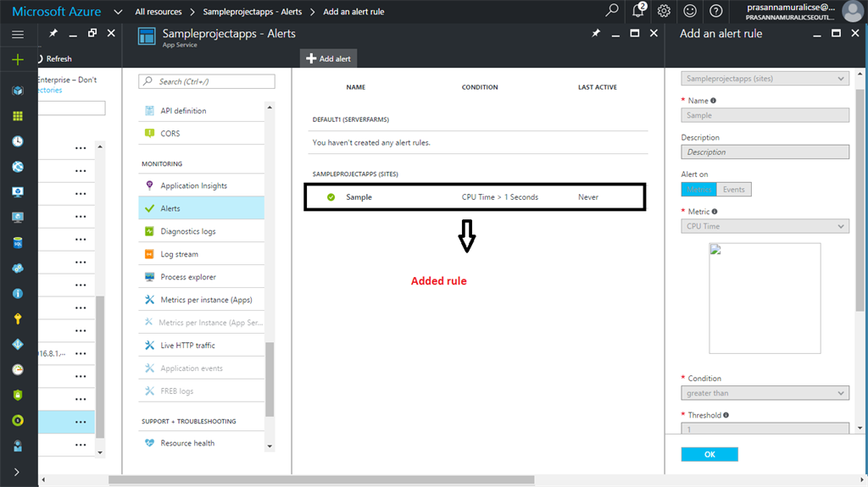This screenshot has height=487, width=868.
Task: Open CORS menu item
Action: [202, 133]
